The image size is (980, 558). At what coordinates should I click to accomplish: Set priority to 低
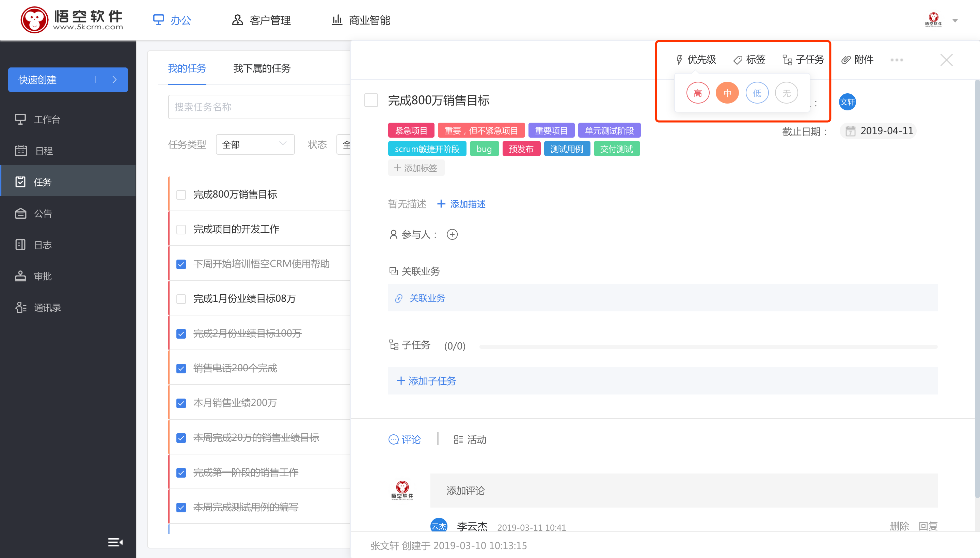coord(757,93)
